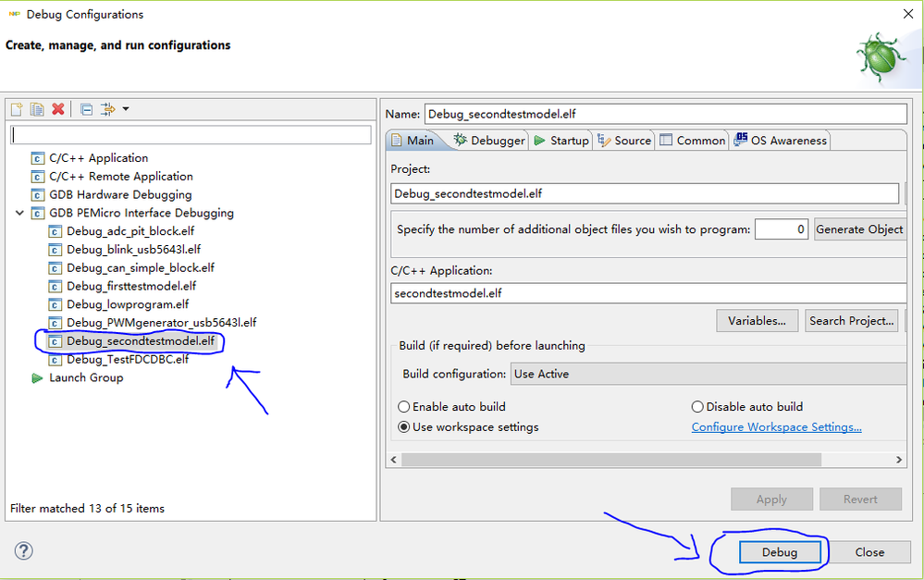Select Debug_blink_usb5643l.elf configuration

[x=134, y=250]
